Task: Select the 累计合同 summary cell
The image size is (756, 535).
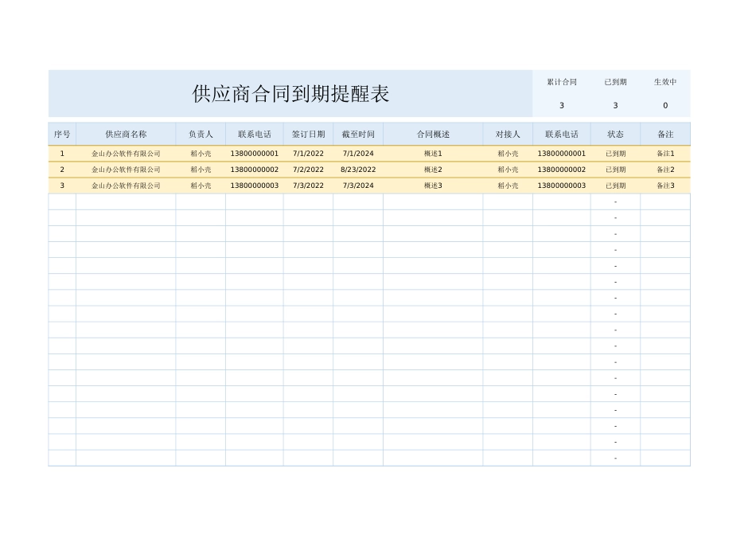Action: pos(560,81)
